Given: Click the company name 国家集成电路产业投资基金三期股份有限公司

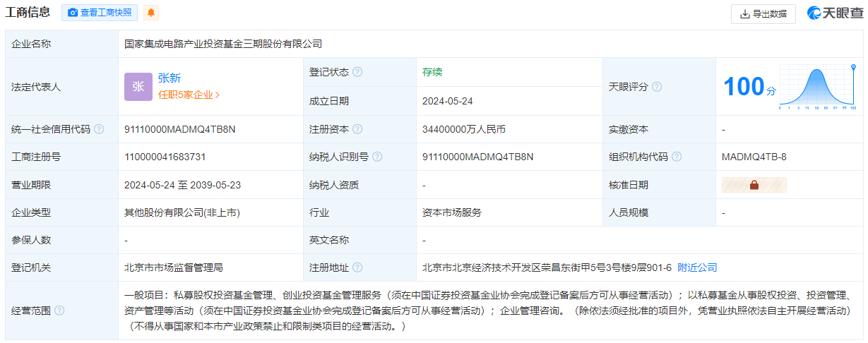Looking at the screenshot, I should click(x=223, y=44).
